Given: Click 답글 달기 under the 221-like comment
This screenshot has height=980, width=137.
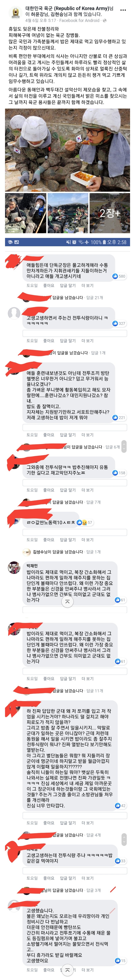Looking at the screenshot, I should click(68, 435).
